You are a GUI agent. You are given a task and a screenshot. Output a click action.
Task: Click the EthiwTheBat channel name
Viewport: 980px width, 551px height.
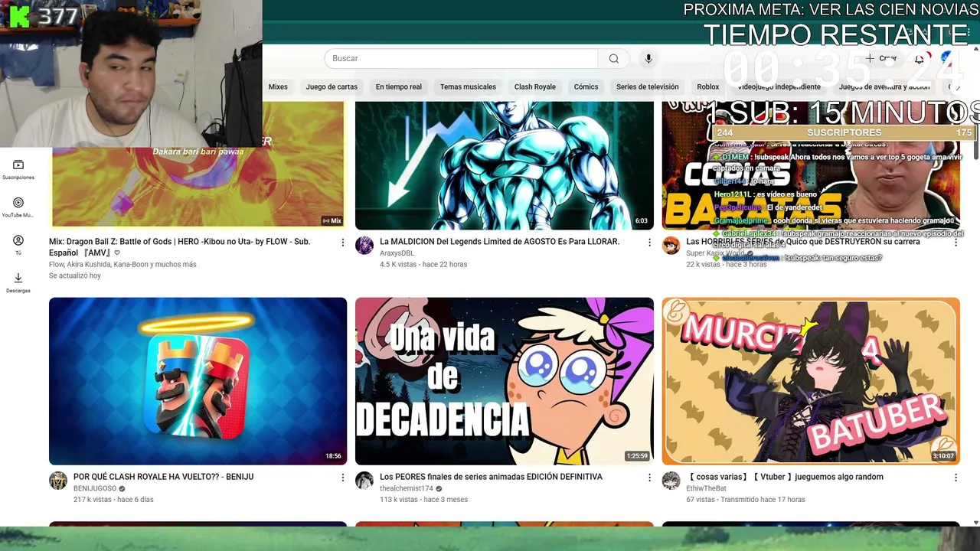click(706, 488)
